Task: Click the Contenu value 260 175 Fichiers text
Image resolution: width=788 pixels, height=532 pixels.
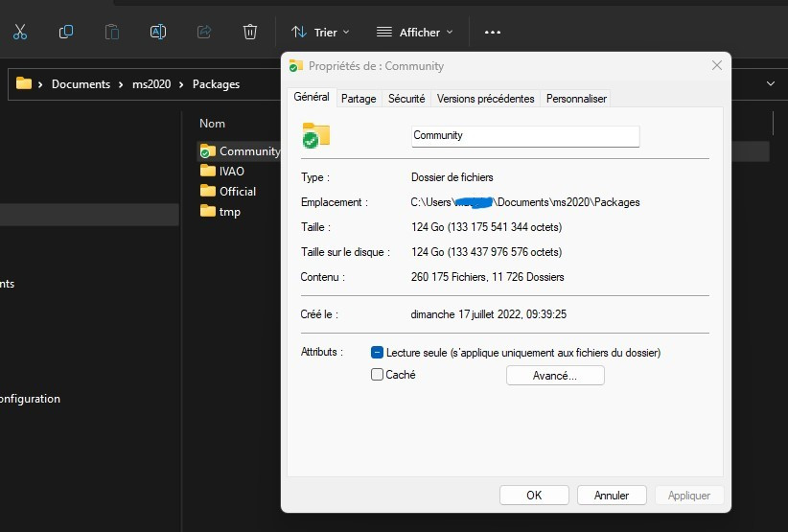Action: [488, 277]
